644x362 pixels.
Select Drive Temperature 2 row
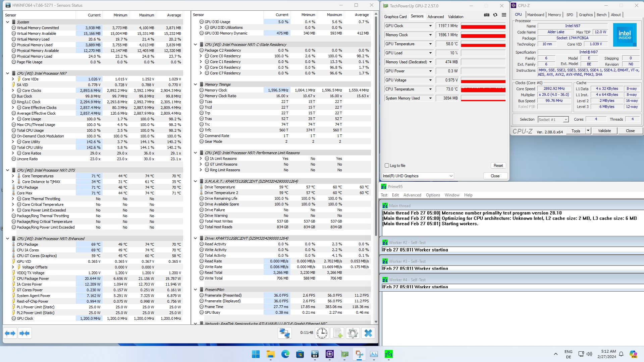click(285, 193)
